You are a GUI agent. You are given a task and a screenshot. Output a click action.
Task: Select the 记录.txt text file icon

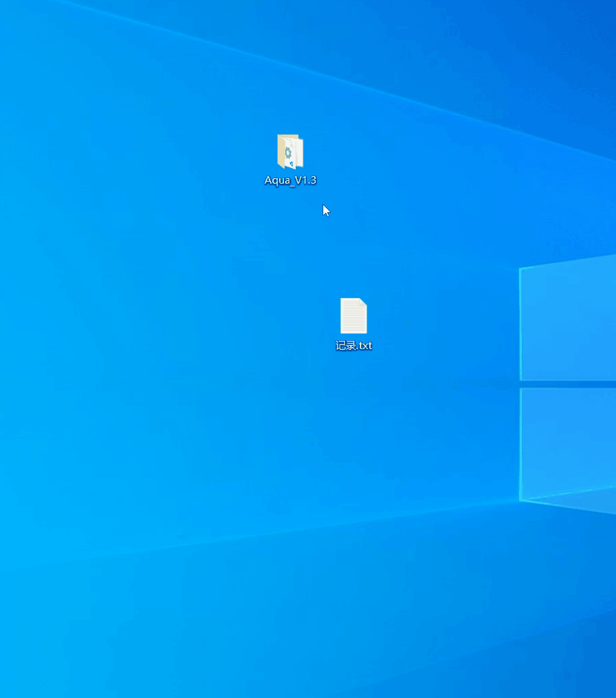pos(353,316)
